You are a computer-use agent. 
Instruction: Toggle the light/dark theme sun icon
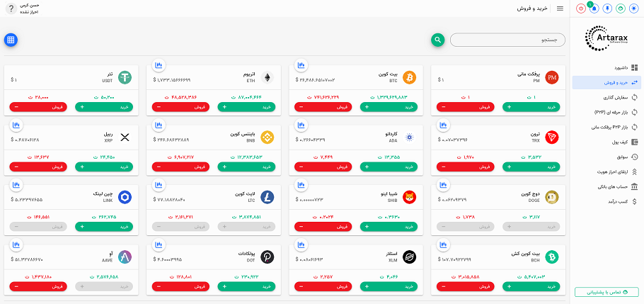click(x=633, y=9)
